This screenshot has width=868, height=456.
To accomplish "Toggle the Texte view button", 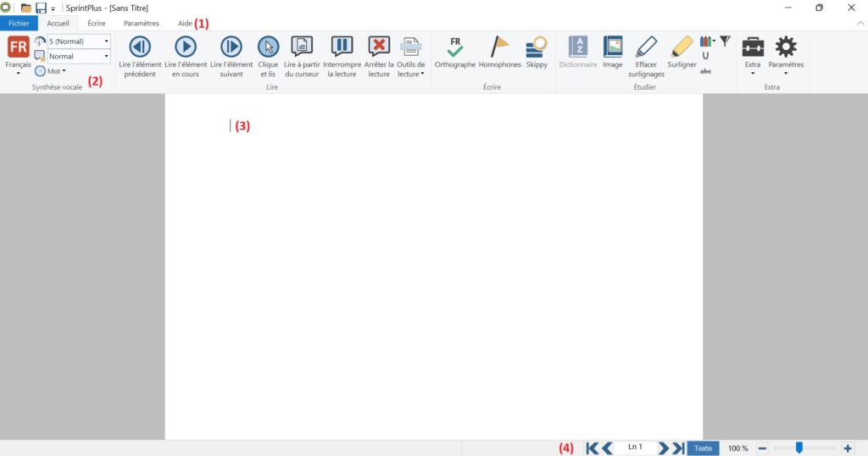I will click(x=703, y=448).
